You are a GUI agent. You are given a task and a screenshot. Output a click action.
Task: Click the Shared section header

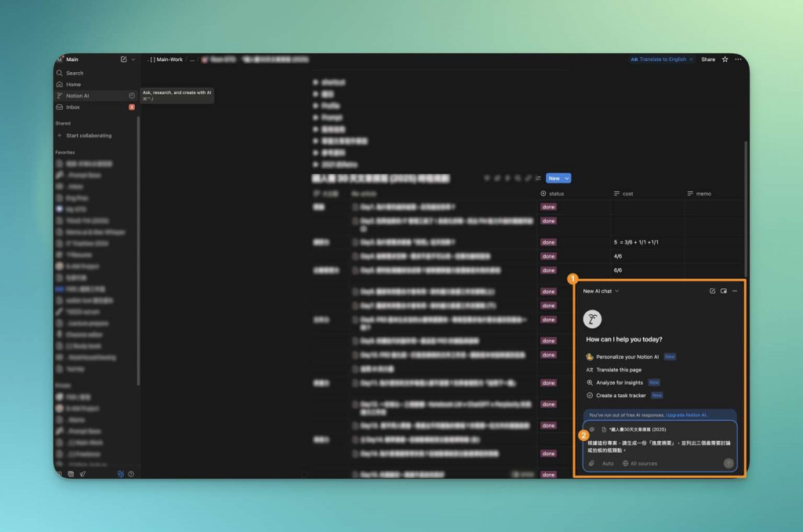click(x=63, y=123)
